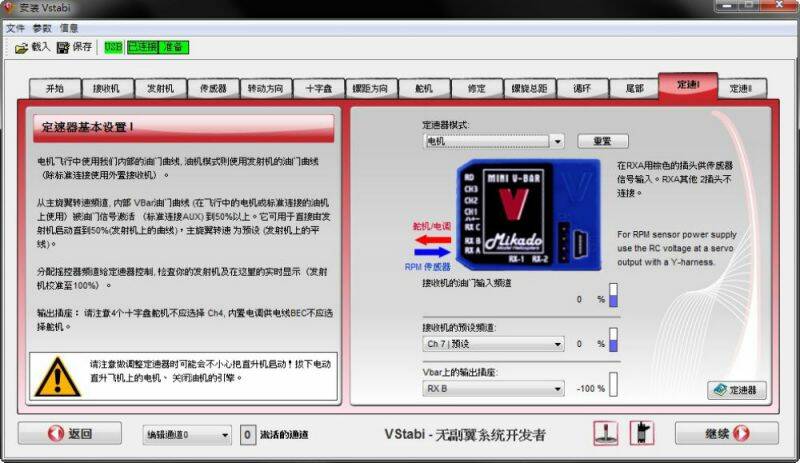Switch to the 传感器 tab

tap(213, 88)
